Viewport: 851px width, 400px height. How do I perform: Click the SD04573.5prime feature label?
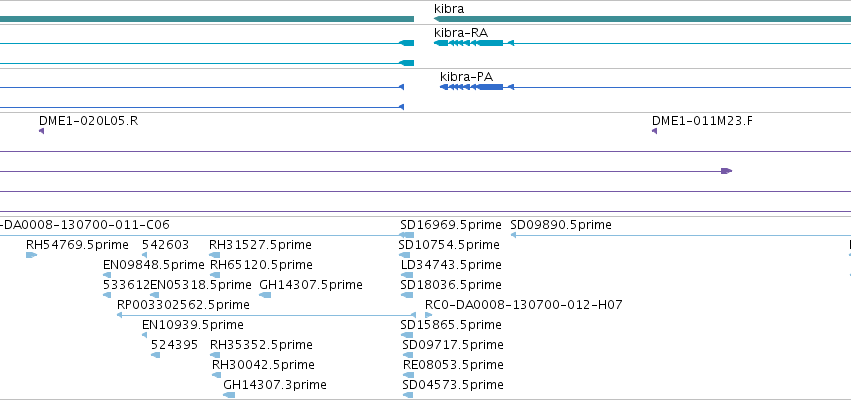click(x=453, y=385)
